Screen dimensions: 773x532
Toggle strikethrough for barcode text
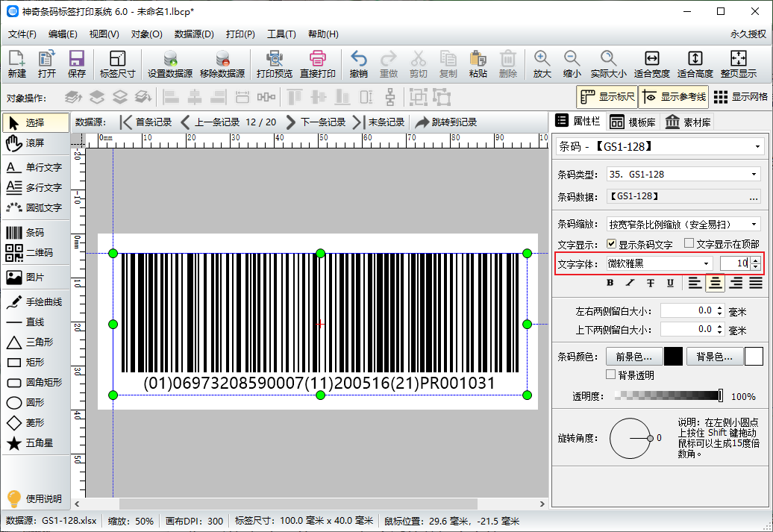point(651,283)
